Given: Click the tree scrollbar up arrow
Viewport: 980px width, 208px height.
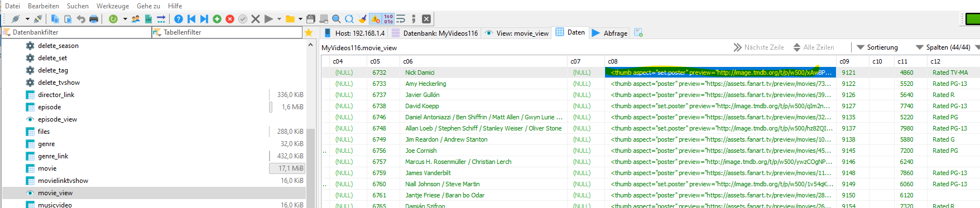Looking at the screenshot, I should [x=311, y=44].
